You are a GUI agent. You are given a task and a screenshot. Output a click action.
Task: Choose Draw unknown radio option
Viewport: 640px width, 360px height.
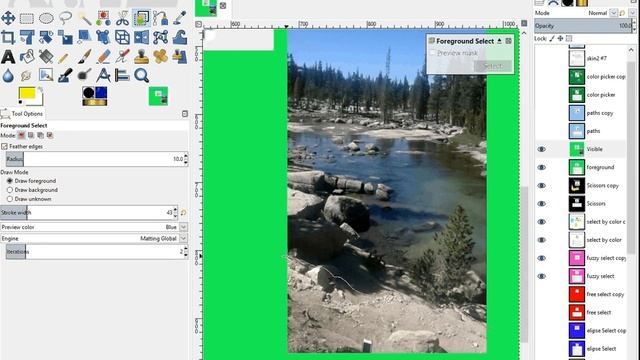9,199
